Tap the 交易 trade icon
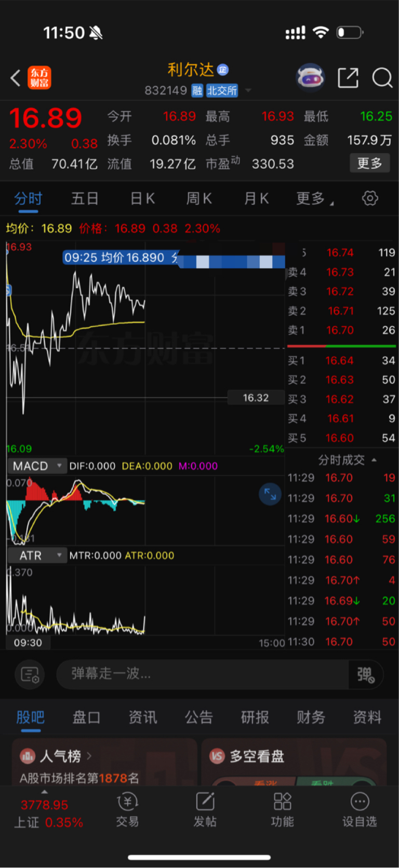The width and height of the screenshot is (399, 868). click(127, 810)
